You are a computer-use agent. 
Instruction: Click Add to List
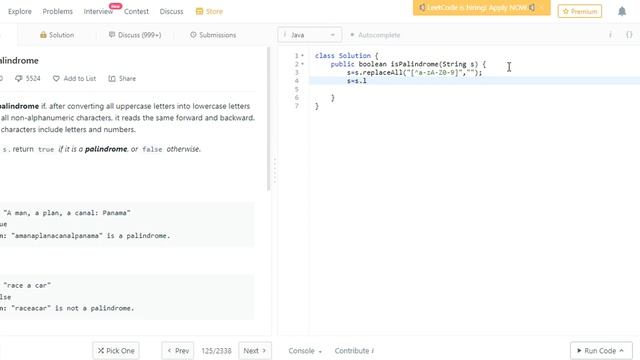[74, 78]
